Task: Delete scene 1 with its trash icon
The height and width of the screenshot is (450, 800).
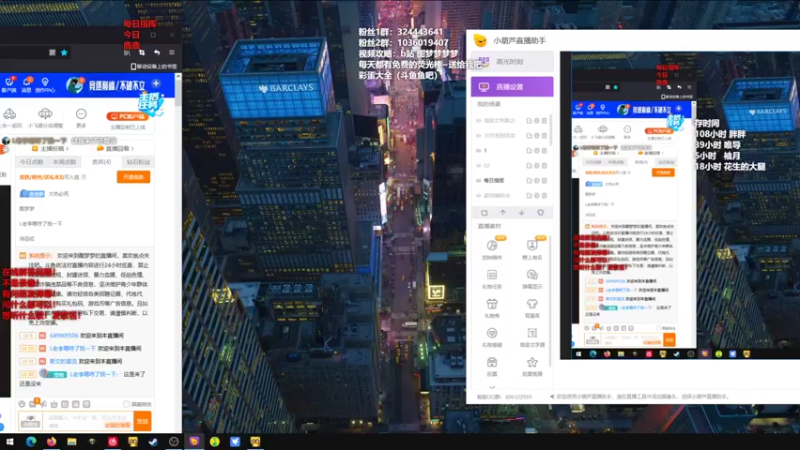Action: 544,151
